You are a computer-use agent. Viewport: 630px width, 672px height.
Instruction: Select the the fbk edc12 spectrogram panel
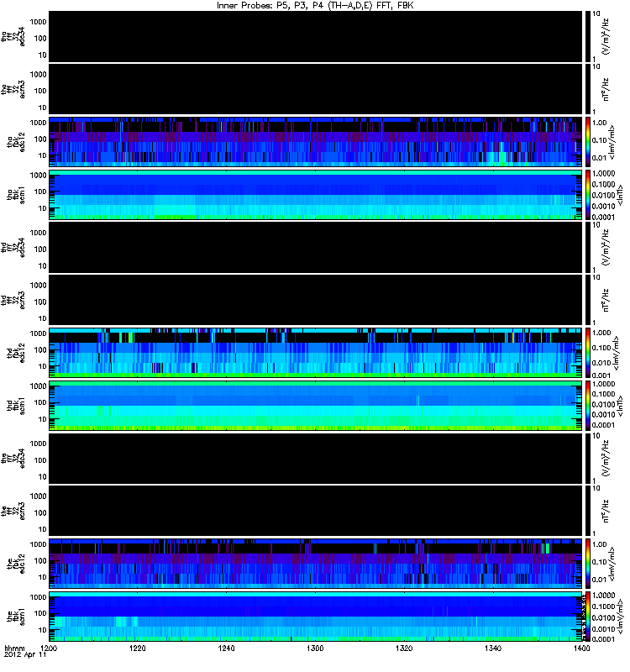coord(315,564)
